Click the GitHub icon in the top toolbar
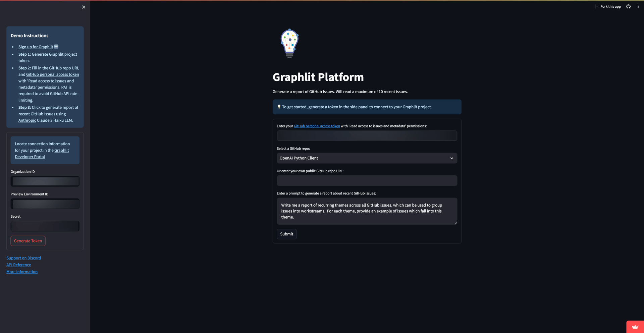This screenshot has height=333, width=644. (629, 6)
